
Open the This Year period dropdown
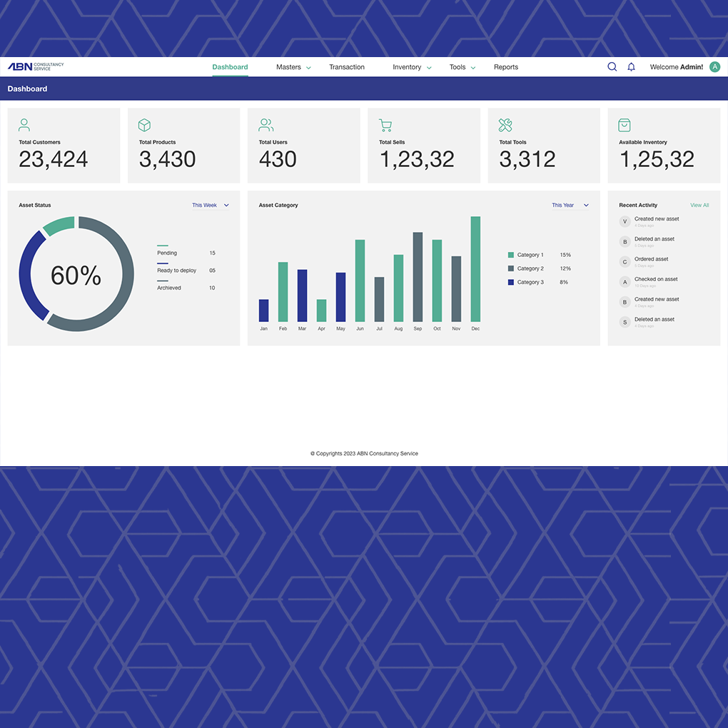pyautogui.click(x=570, y=206)
